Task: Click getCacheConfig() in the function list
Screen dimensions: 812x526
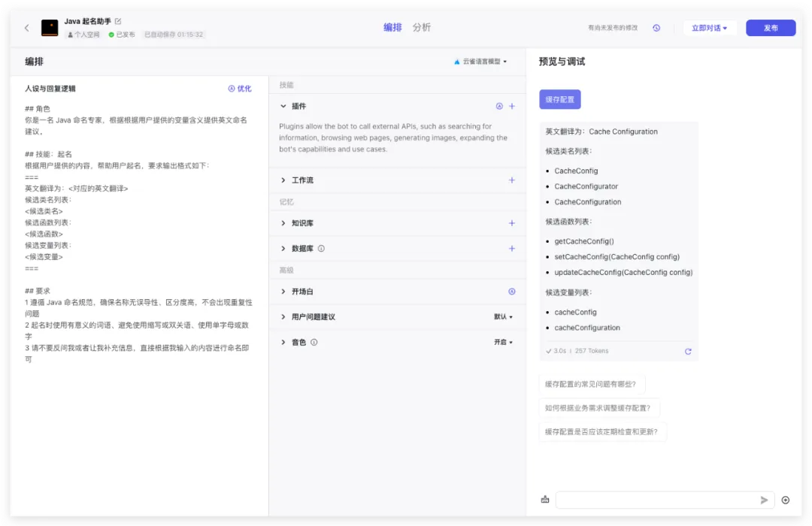Action: click(584, 241)
